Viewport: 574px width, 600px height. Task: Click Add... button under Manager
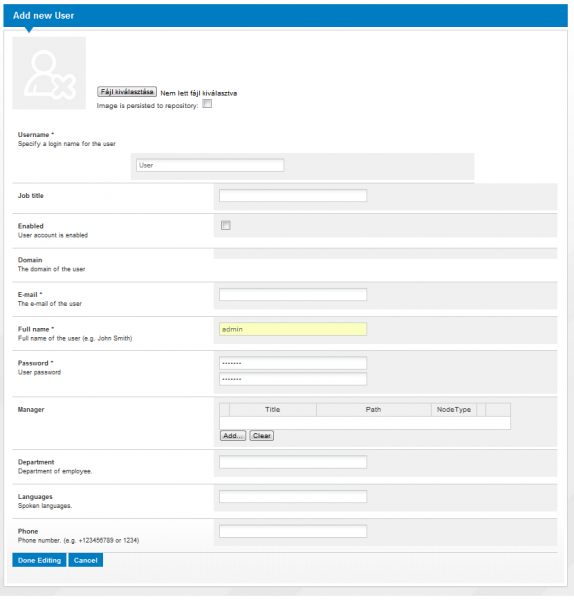[x=233, y=435]
